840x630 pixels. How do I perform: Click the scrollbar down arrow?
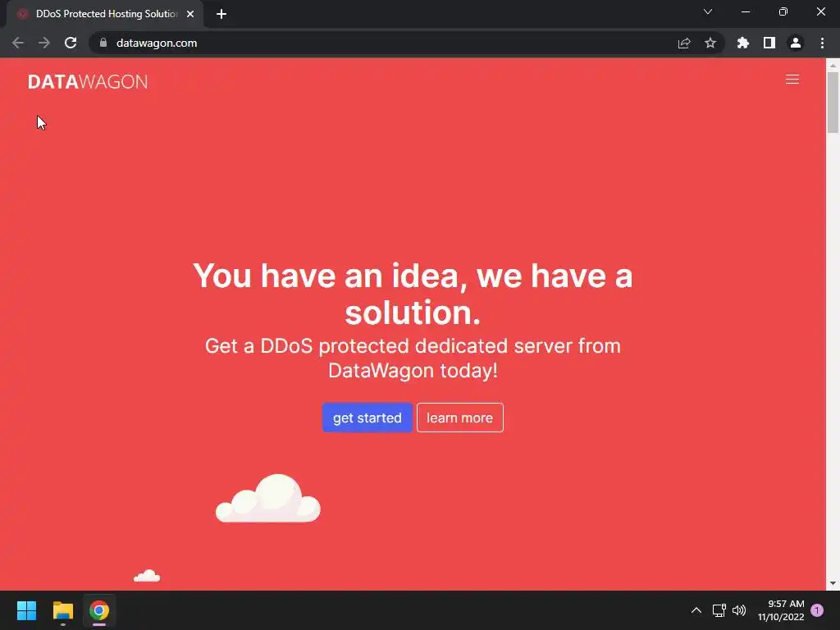point(833,583)
